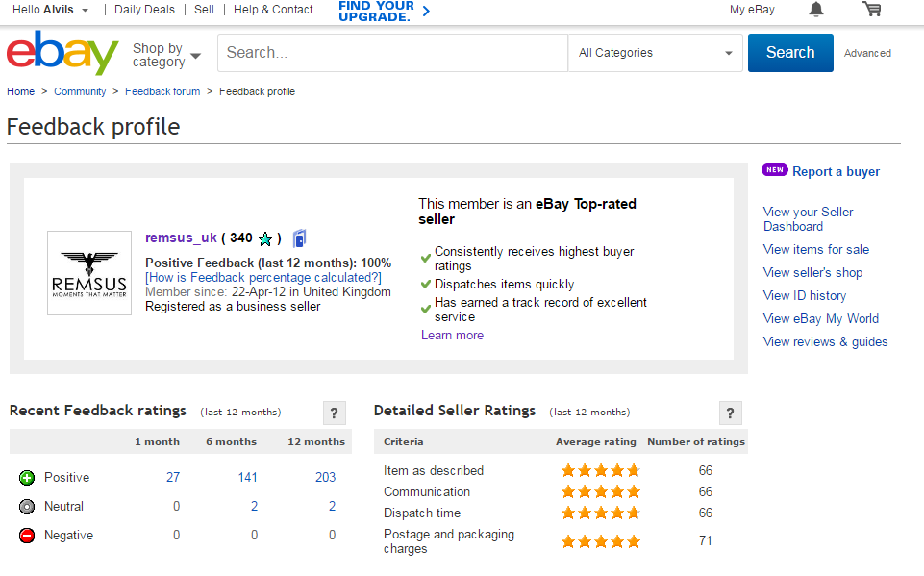Click the NEW badge beside Report a buyer
The image size is (924, 576).
point(774,170)
